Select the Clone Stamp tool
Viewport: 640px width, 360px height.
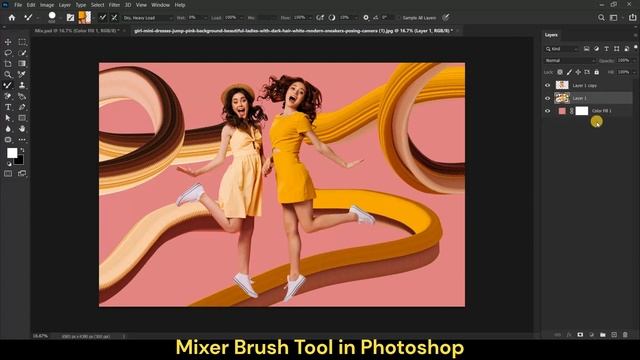pos(22,85)
